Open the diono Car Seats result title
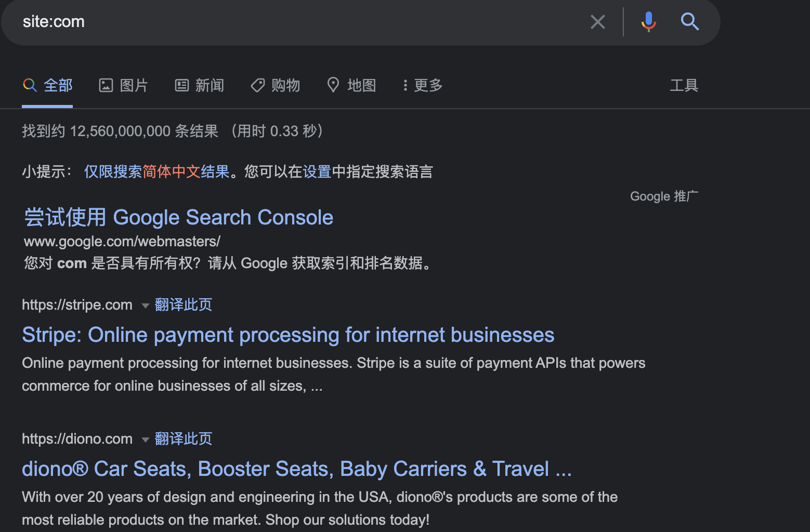The width and height of the screenshot is (810, 532). tap(297, 469)
